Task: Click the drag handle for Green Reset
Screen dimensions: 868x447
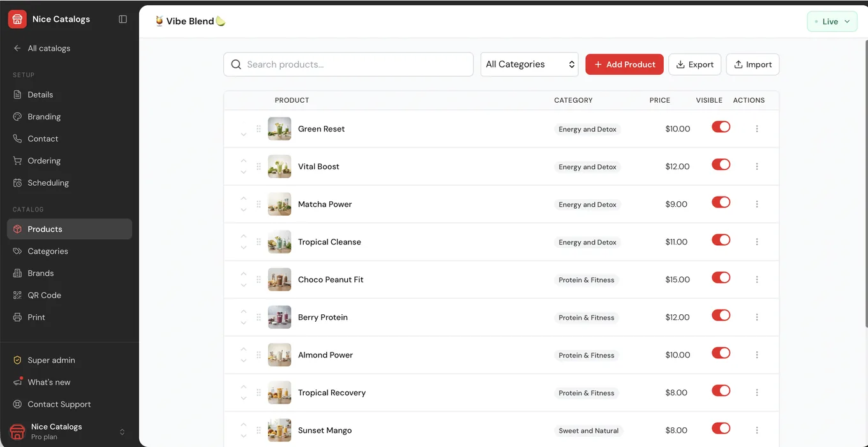Action: tap(258, 129)
